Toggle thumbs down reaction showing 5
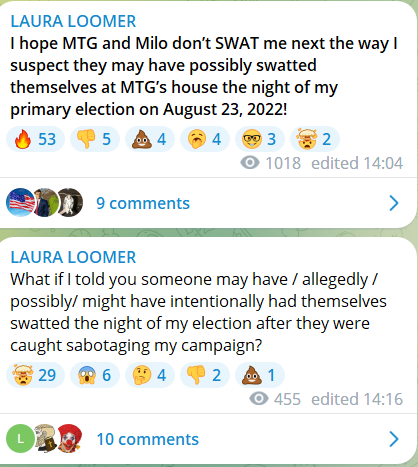Viewport: 418px width, 467px height. pos(95,139)
